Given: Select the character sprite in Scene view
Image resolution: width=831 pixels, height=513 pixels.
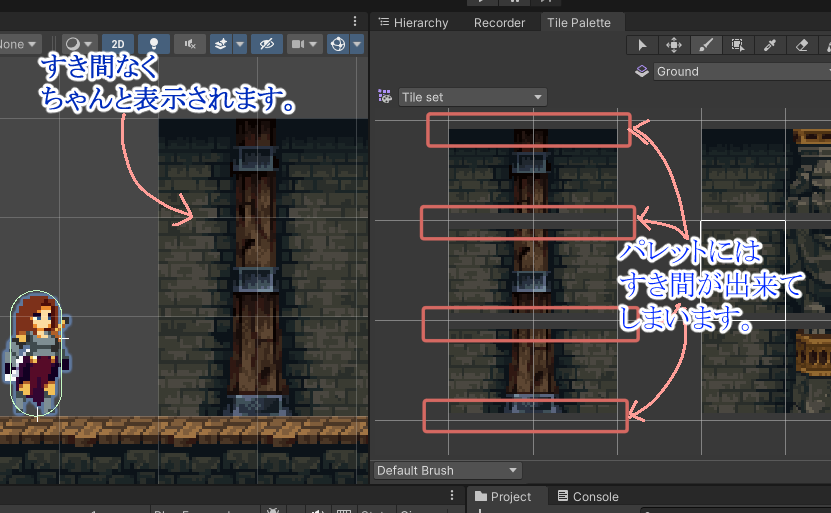Looking at the screenshot, I should tap(37, 354).
